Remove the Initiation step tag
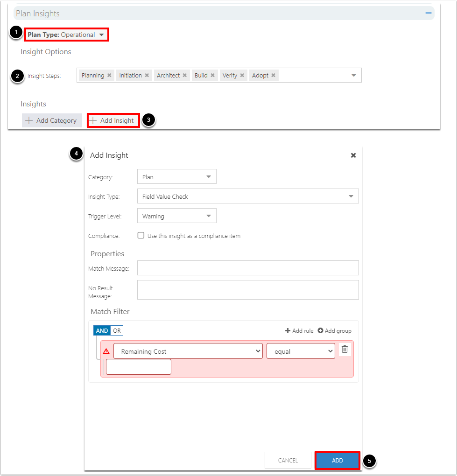This screenshot has height=476, width=457. pyautogui.click(x=147, y=75)
